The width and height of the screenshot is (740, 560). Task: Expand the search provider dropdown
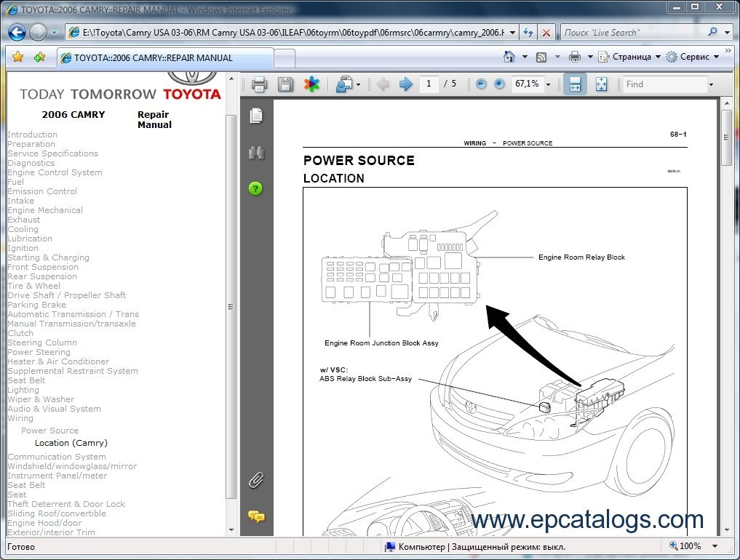tap(727, 33)
